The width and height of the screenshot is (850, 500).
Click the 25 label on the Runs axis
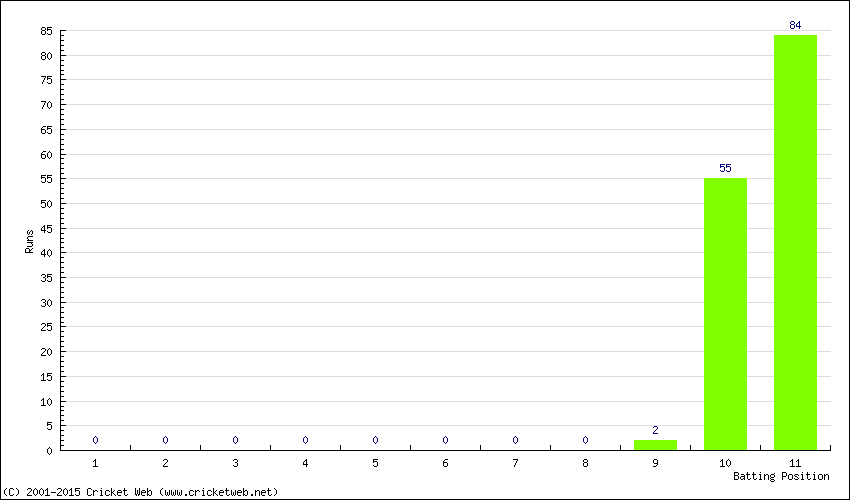46,327
